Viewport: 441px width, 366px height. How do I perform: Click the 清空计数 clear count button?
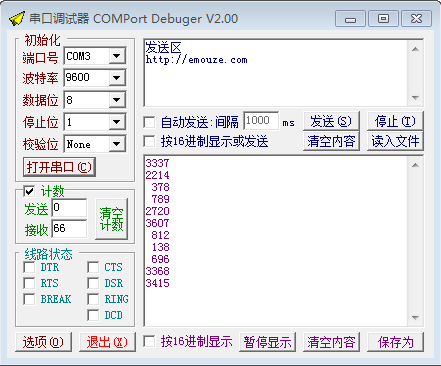(x=111, y=219)
